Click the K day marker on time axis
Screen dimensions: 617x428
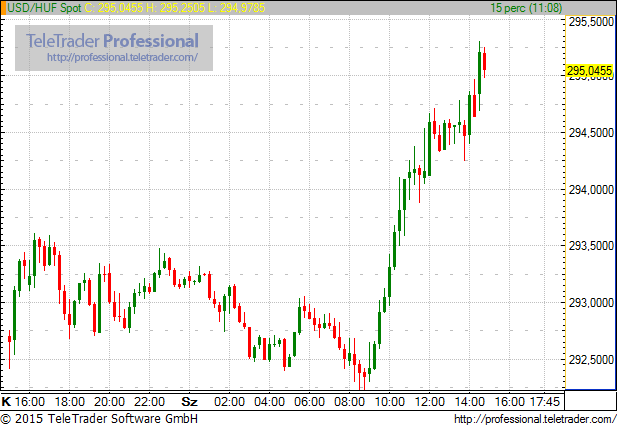[6, 402]
